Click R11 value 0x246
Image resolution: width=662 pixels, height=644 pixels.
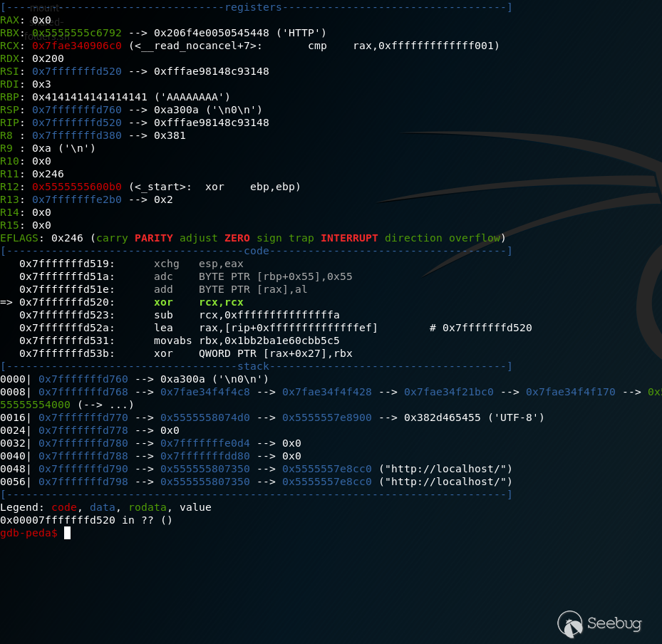(48, 174)
